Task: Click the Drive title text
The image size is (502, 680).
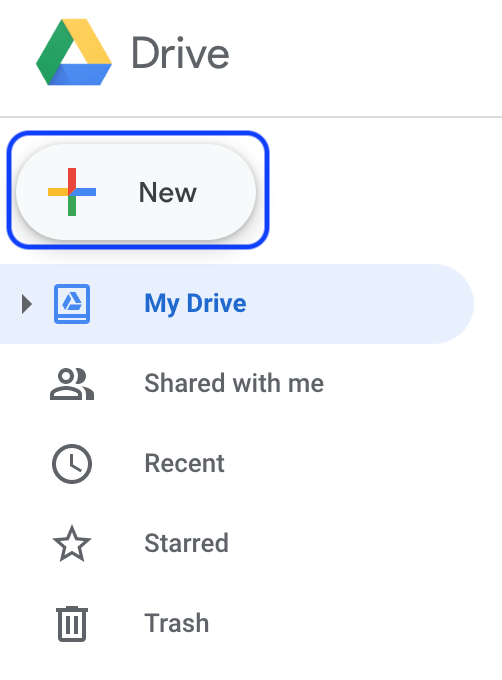Action: click(x=180, y=53)
